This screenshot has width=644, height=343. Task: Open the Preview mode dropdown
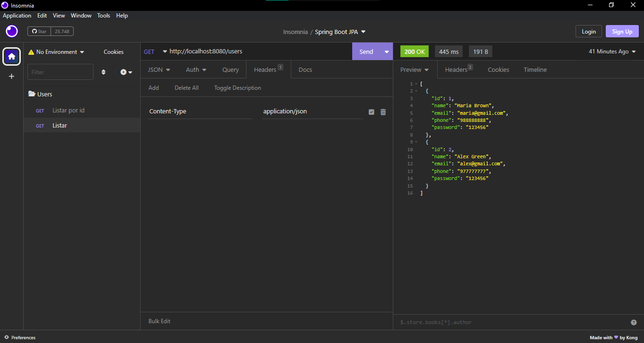415,69
